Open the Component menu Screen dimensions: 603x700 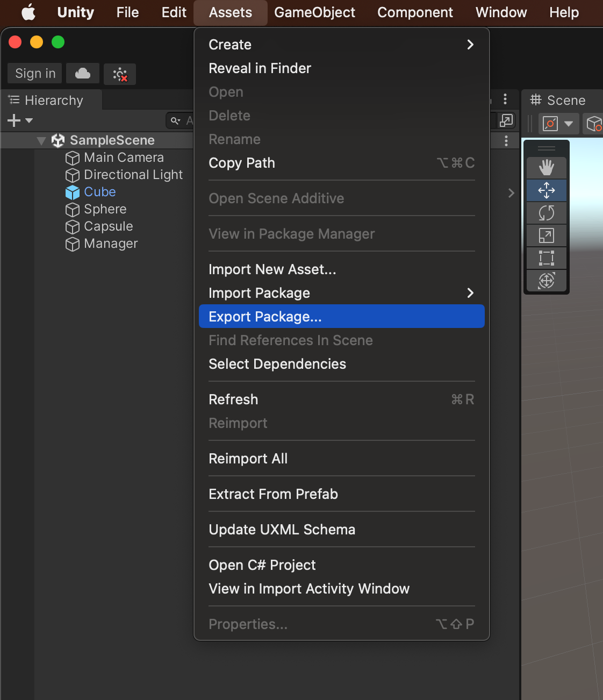[415, 12]
